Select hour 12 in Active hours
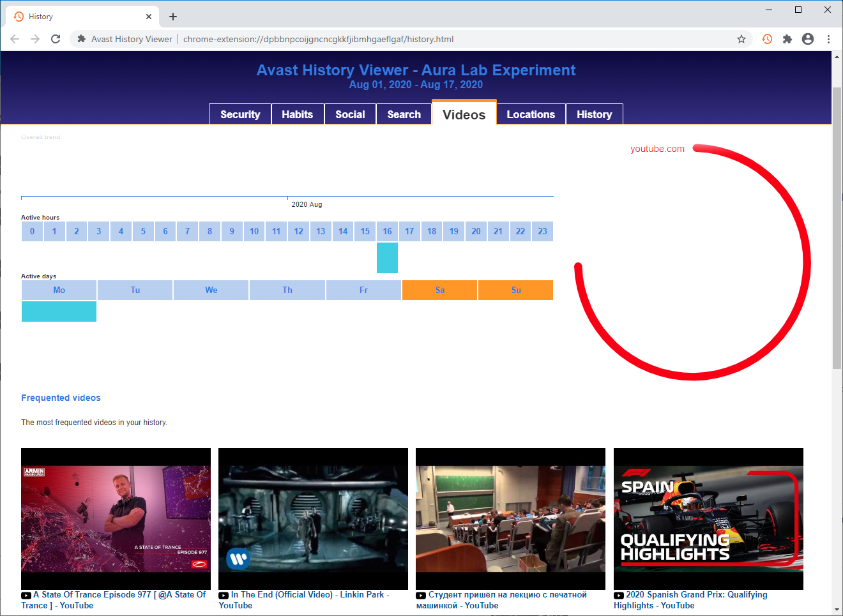The image size is (843, 616). tap(298, 231)
